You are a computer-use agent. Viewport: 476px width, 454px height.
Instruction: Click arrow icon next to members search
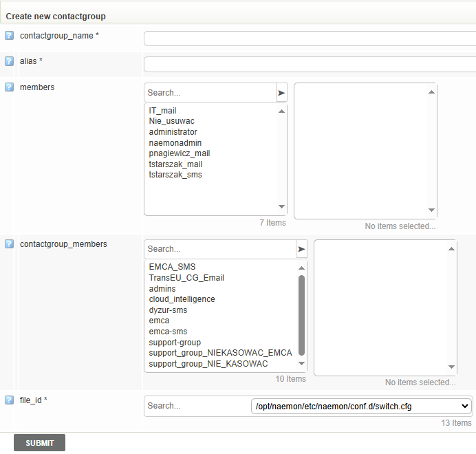[281, 93]
